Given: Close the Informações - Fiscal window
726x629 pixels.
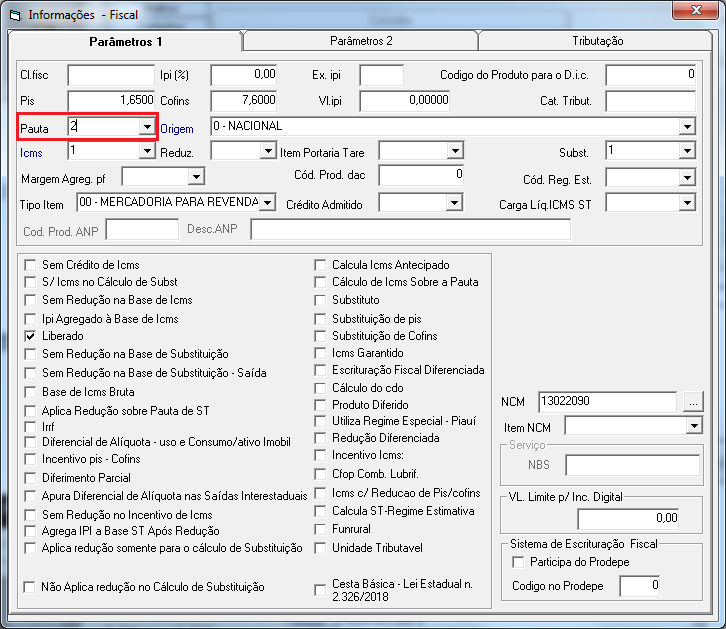Looking at the screenshot, I should click(x=696, y=10).
